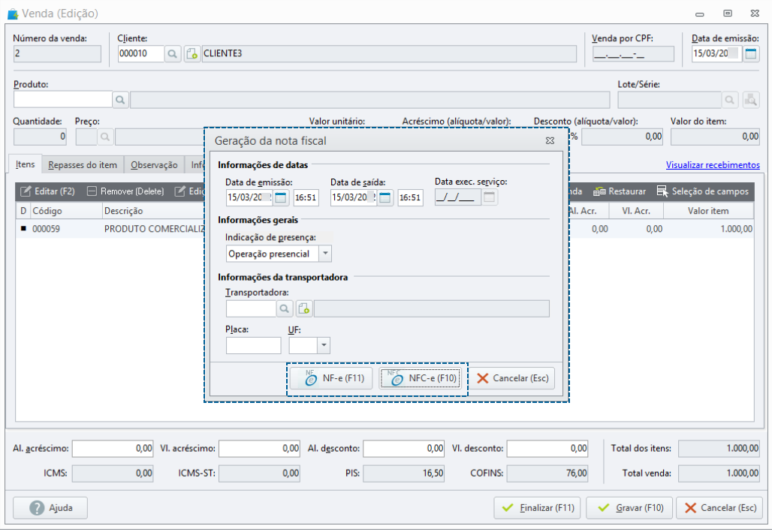The height and width of the screenshot is (532, 772).
Task: Open Data de saída calendar picker
Action: (x=385, y=197)
